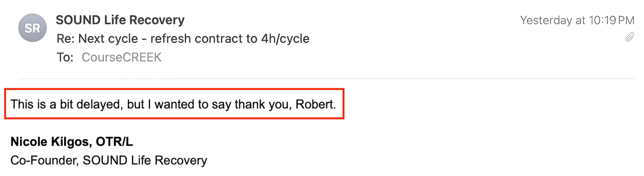Click 'Next cycle' in the subject
The width and height of the screenshot is (644, 176).
tap(108, 39)
